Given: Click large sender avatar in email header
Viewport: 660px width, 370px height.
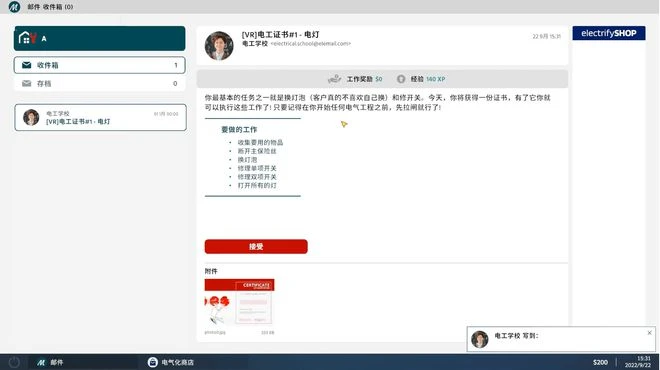Looking at the screenshot, I should 219,45.
